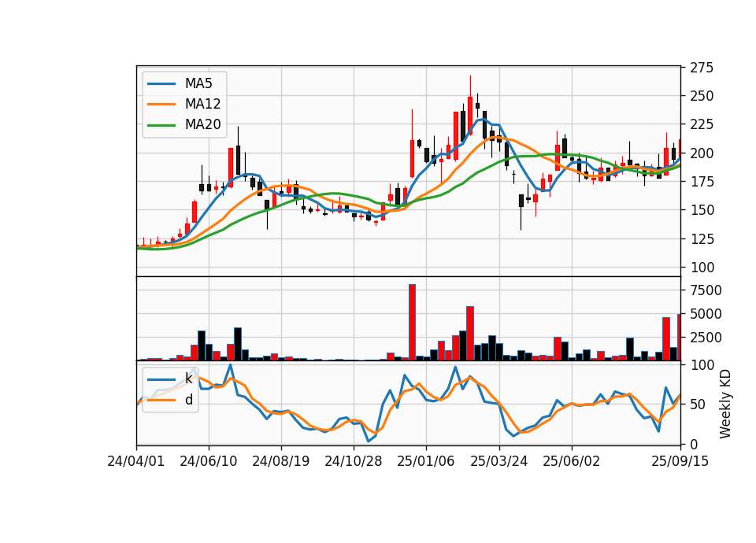
Task: Click the d legend label in KD panel
Action: (189, 400)
